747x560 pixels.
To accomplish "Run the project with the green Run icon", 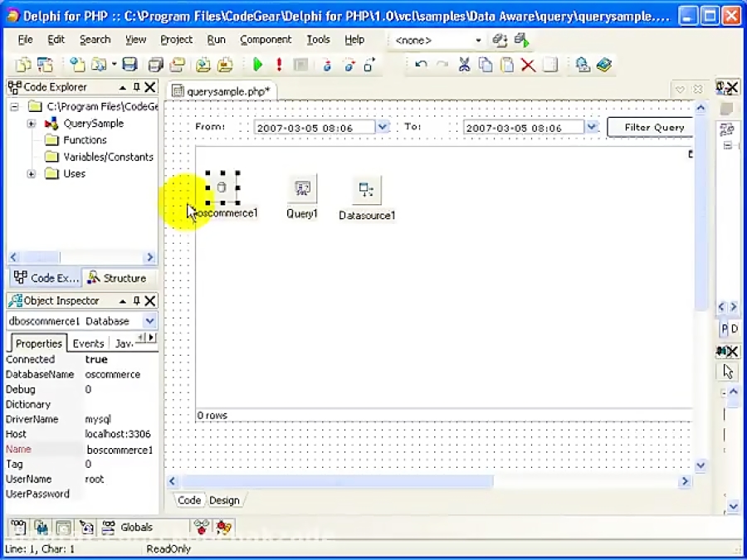I will (257, 65).
